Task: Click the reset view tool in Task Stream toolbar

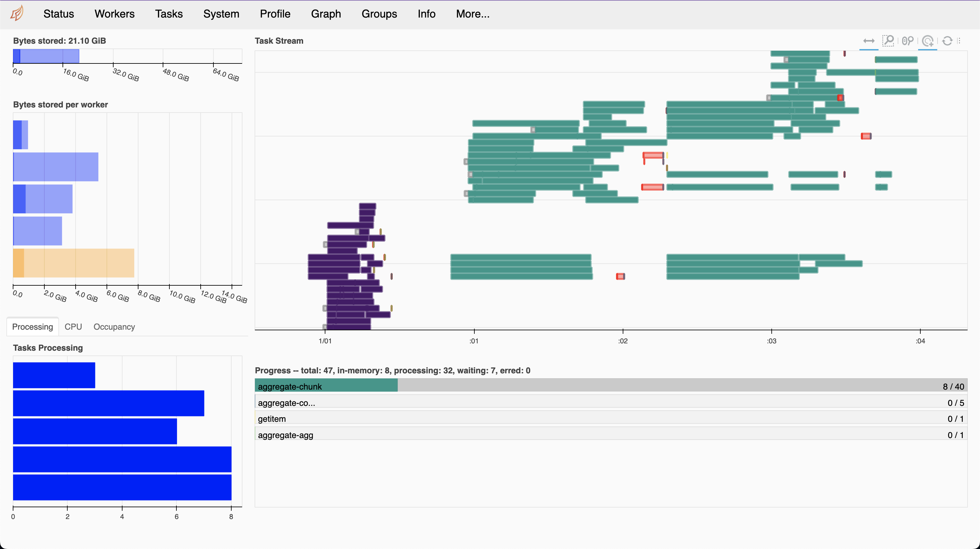Action: point(947,41)
